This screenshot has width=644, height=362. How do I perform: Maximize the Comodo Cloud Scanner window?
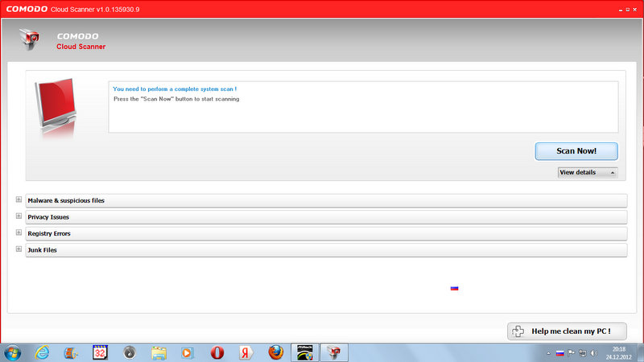pyautogui.click(x=628, y=10)
